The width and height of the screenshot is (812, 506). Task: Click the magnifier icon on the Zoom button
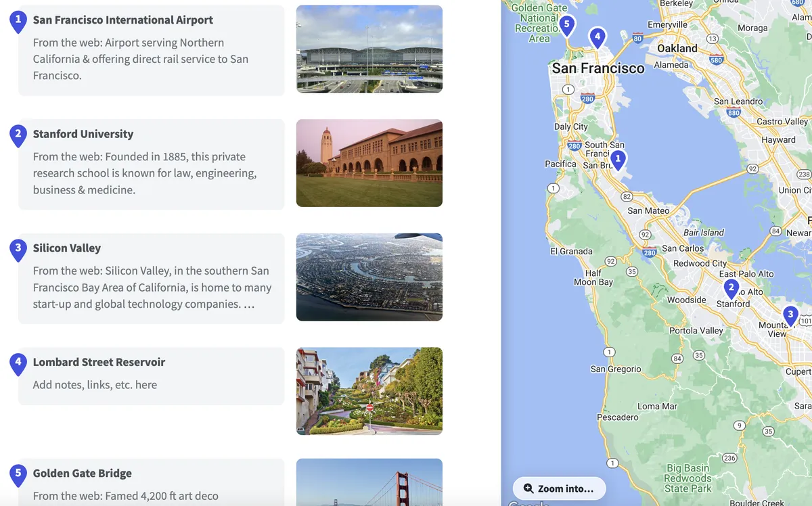point(527,488)
